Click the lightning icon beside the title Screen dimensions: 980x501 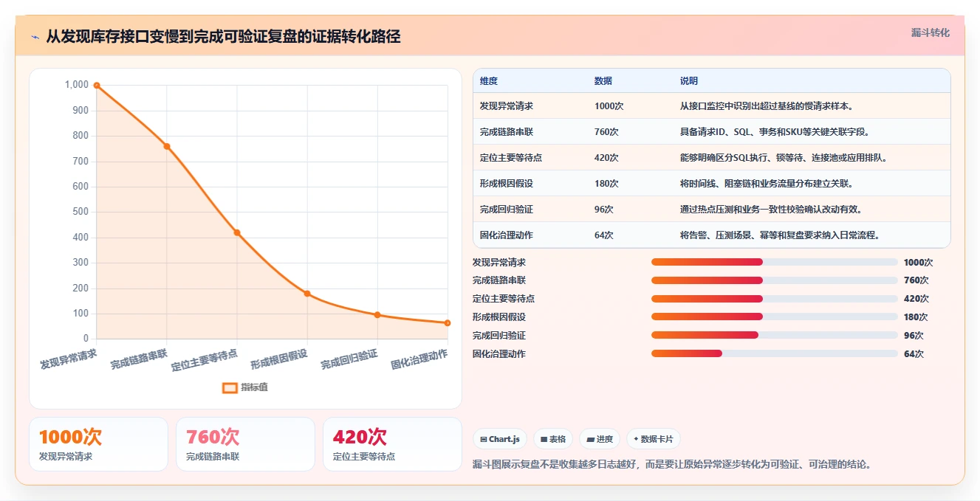click(35, 37)
